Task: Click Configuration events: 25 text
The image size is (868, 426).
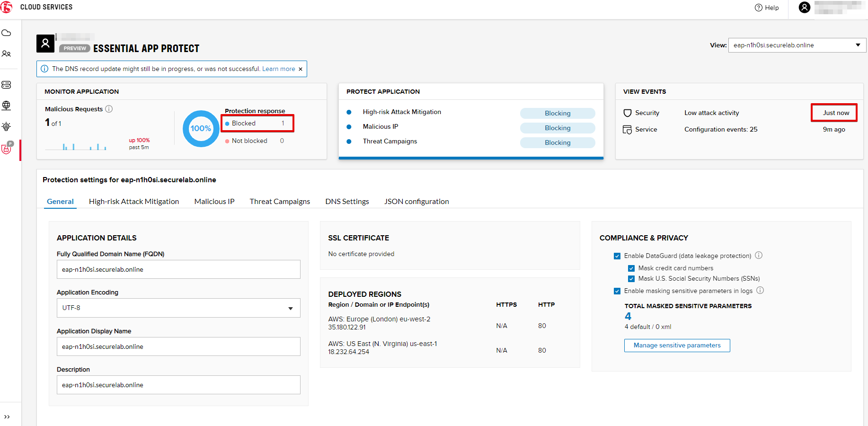Action: tap(721, 129)
